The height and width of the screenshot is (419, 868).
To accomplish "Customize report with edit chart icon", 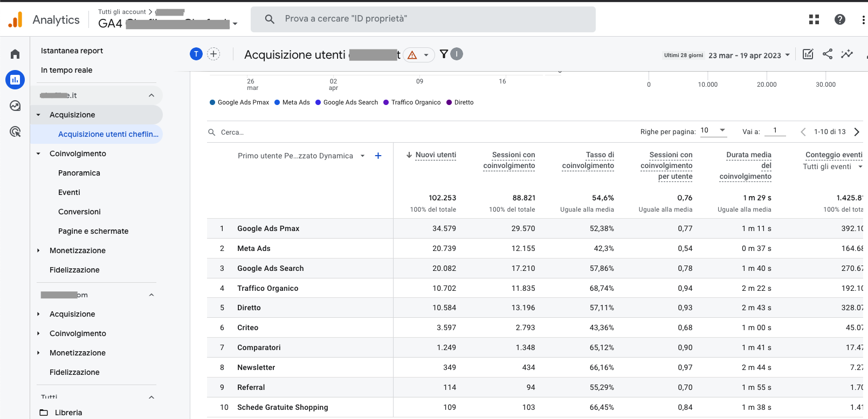I will 808,54.
